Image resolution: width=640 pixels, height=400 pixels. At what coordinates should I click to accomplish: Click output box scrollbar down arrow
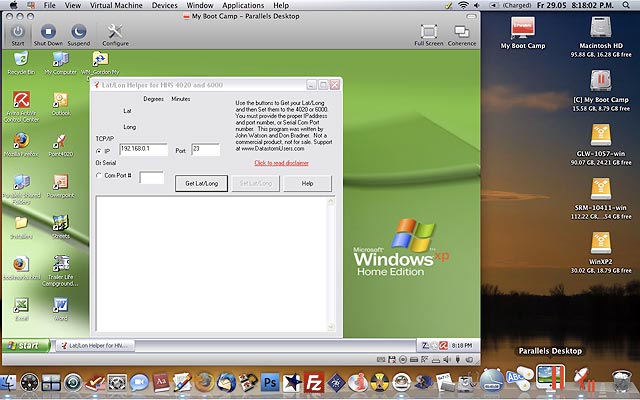coord(331,327)
